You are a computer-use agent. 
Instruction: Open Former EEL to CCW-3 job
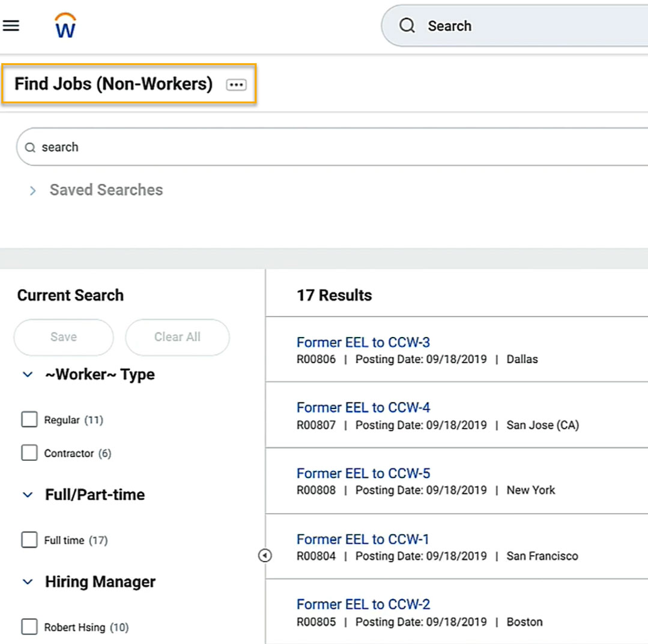click(363, 342)
